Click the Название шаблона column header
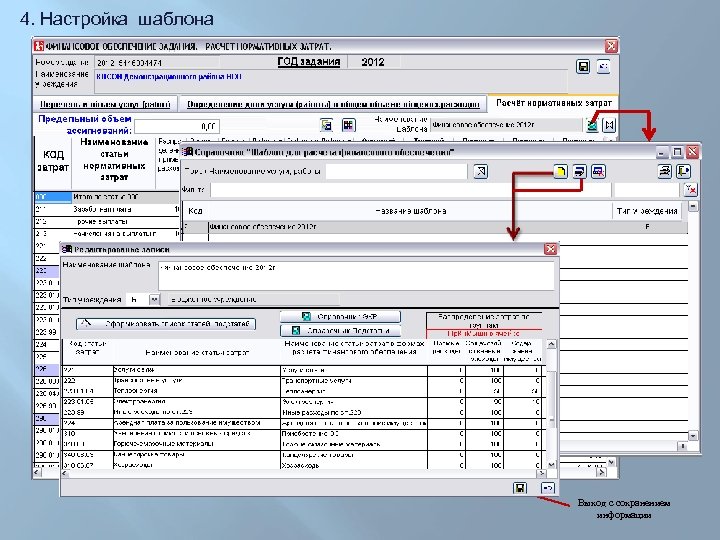The height and width of the screenshot is (540, 720). [x=410, y=211]
